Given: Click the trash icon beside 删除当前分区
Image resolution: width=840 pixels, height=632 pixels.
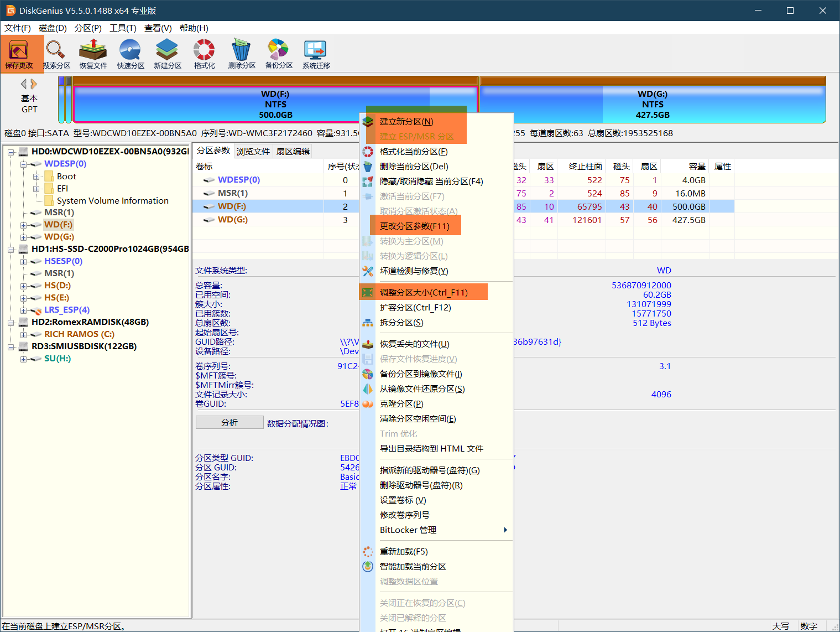Looking at the screenshot, I should [368, 167].
